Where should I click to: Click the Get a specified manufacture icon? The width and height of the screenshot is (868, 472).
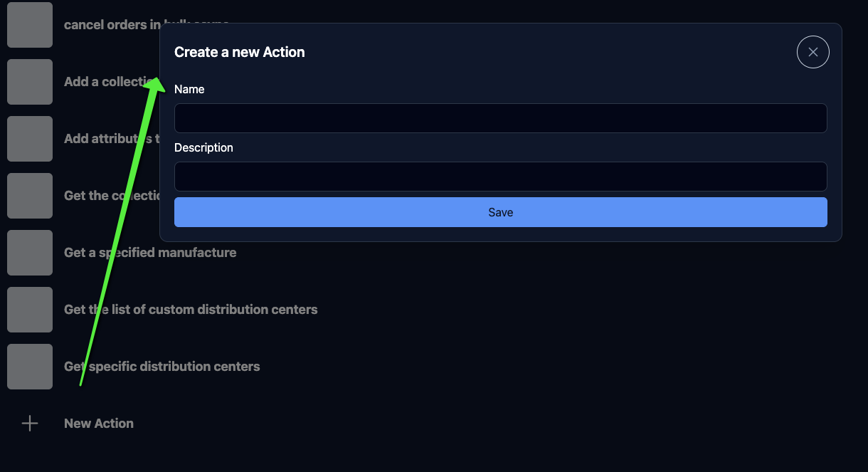[30, 253]
